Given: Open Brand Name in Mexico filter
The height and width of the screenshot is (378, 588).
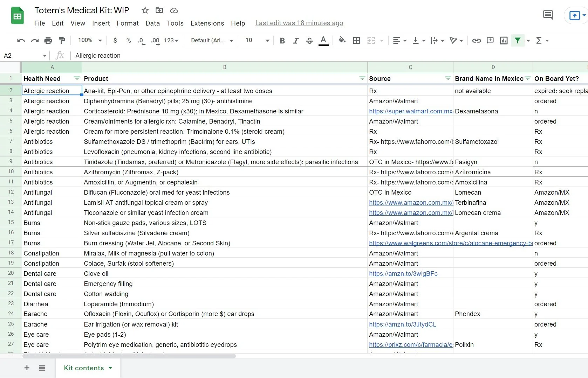Looking at the screenshot, I should (528, 78).
